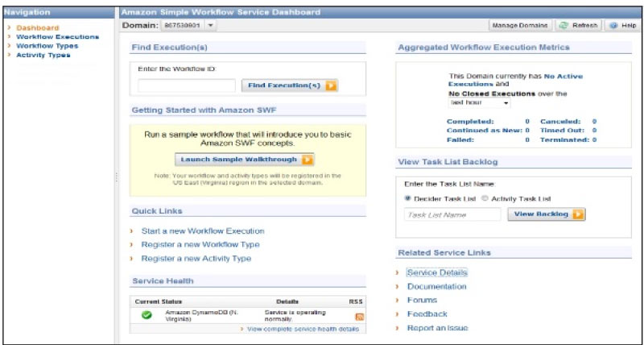The height and width of the screenshot is (345, 644).
Task: Click the navigation panel splitter handle
Action: click(117, 177)
